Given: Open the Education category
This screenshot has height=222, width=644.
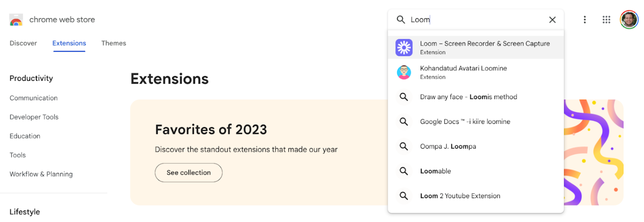Looking at the screenshot, I should (25, 136).
